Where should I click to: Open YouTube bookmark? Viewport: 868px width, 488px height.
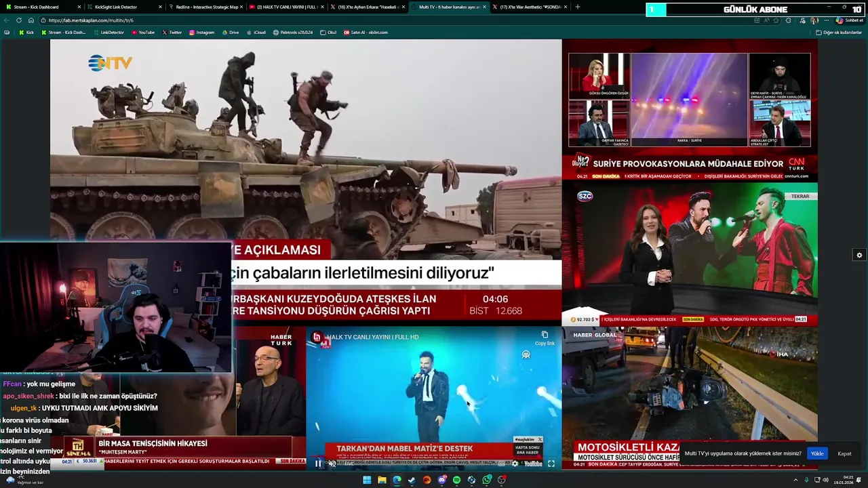click(143, 33)
